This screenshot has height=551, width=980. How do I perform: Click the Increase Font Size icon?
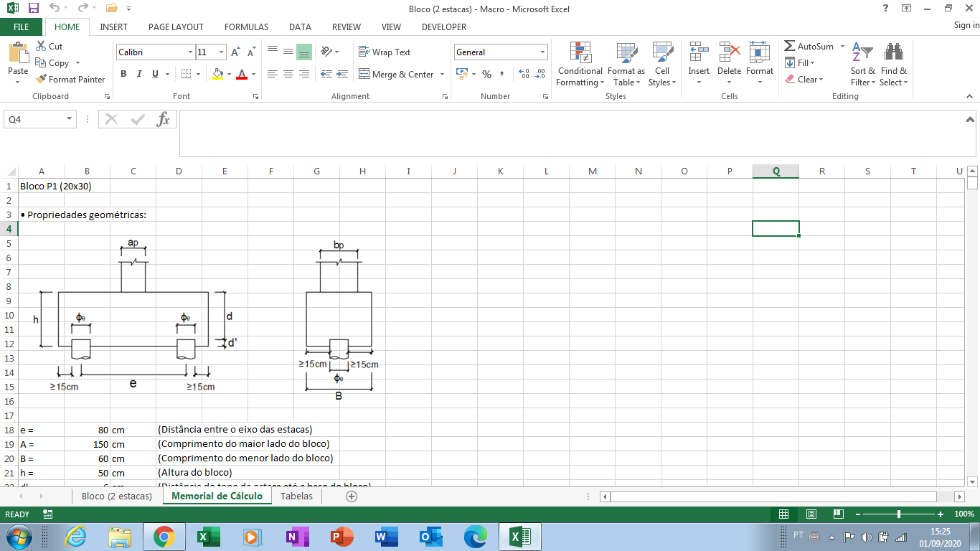point(237,52)
